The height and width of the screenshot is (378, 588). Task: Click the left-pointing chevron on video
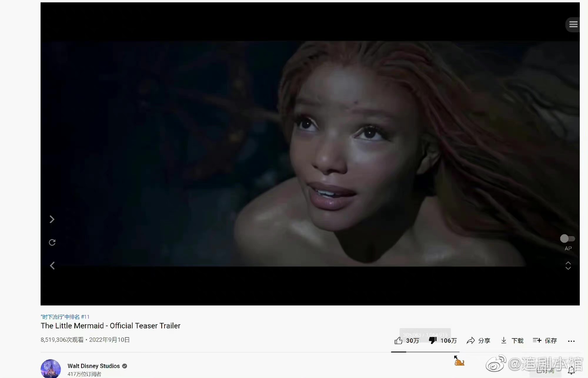click(x=52, y=266)
